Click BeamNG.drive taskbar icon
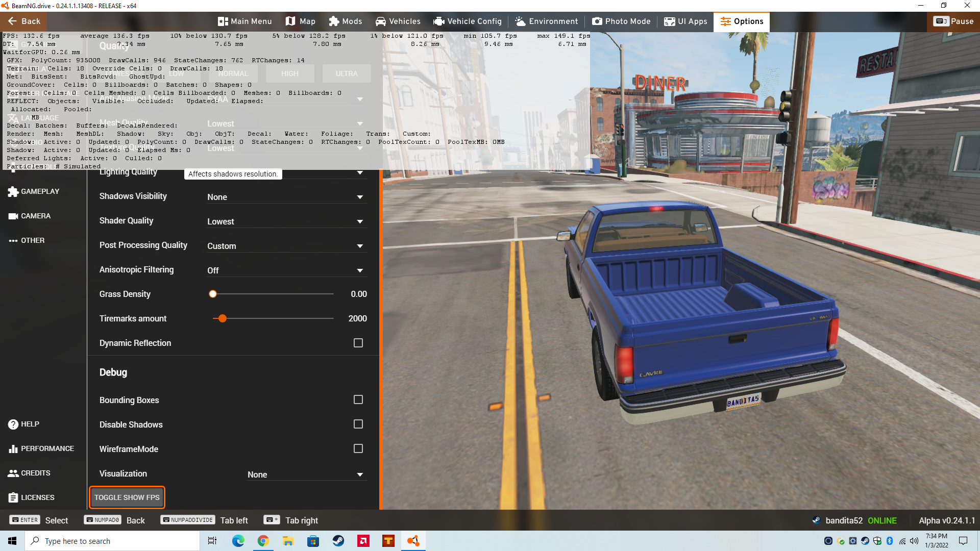 (x=413, y=541)
